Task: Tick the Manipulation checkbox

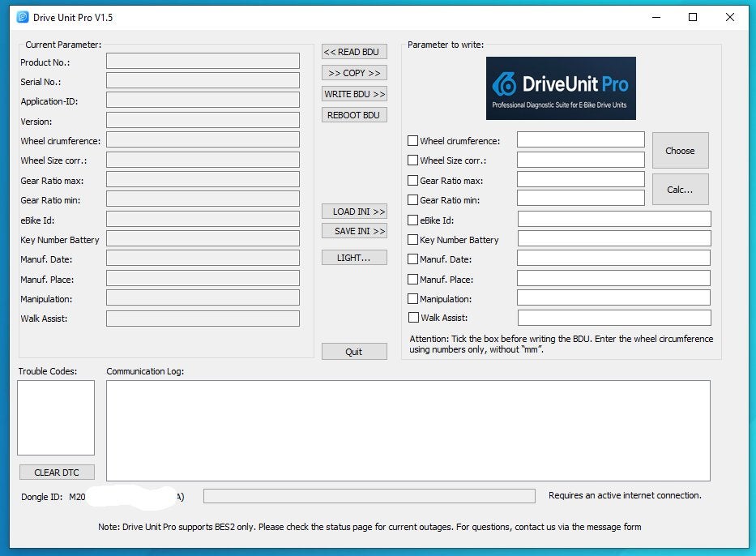Action: click(412, 298)
